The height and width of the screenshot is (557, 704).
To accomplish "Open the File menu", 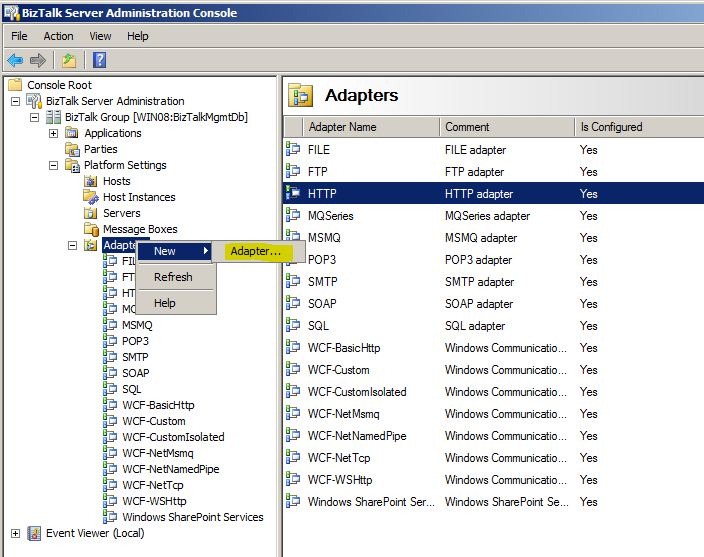I will click(19, 36).
